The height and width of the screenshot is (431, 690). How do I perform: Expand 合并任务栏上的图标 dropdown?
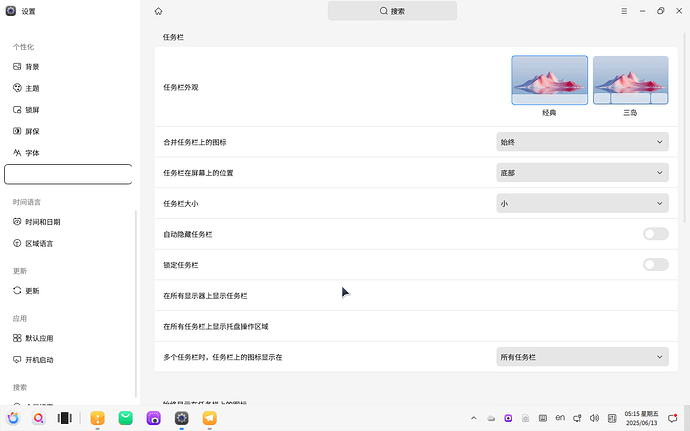582,142
